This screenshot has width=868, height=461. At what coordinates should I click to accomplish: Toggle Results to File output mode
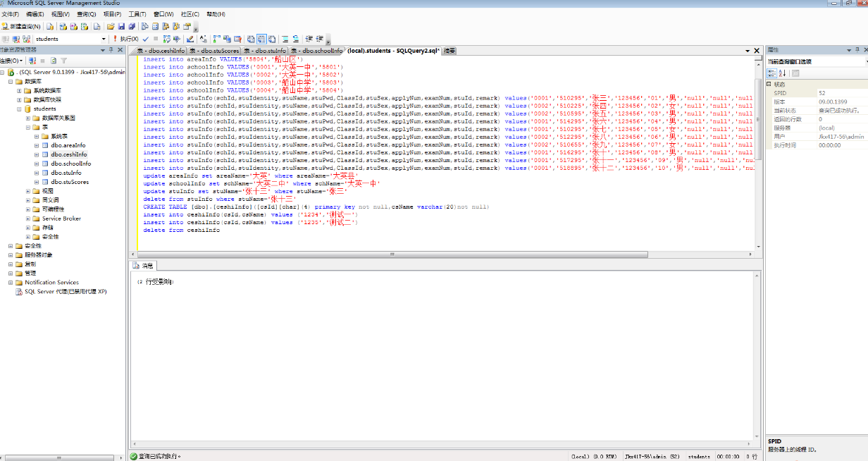(x=272, y=39)
